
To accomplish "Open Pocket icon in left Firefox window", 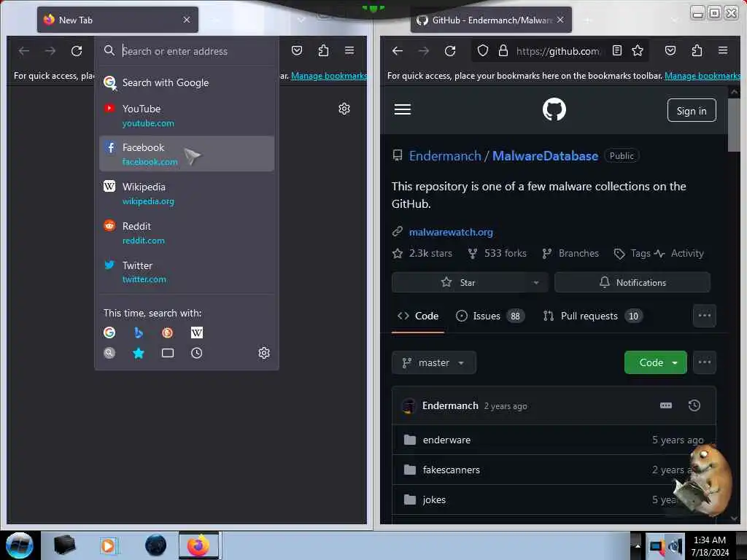I will 297,50.
